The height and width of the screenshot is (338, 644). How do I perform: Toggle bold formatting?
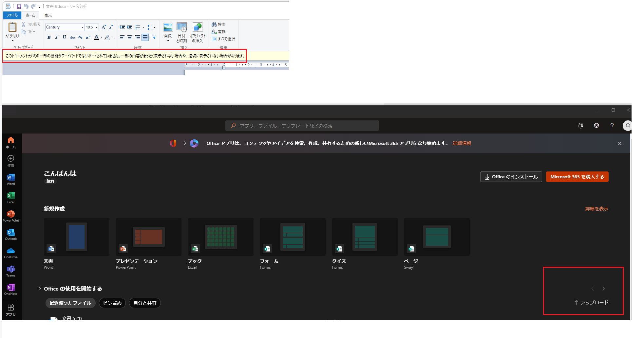(49, 37)
